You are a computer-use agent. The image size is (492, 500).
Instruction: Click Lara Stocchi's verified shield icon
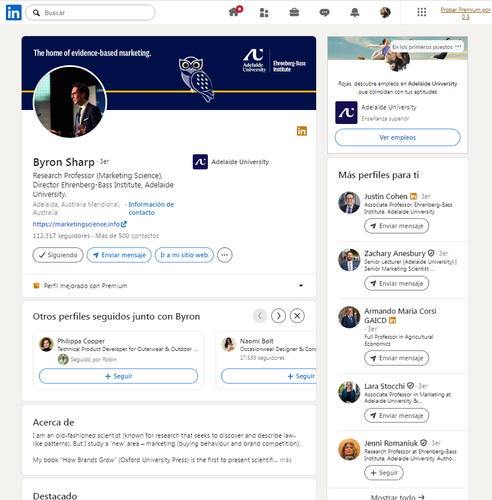pyautogui.click(x=410, y=385)
